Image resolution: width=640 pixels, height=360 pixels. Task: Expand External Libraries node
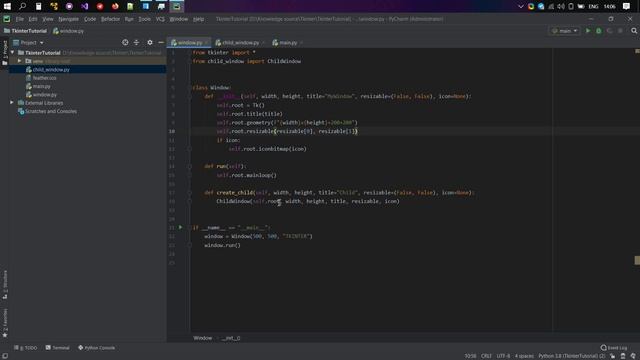12,103
